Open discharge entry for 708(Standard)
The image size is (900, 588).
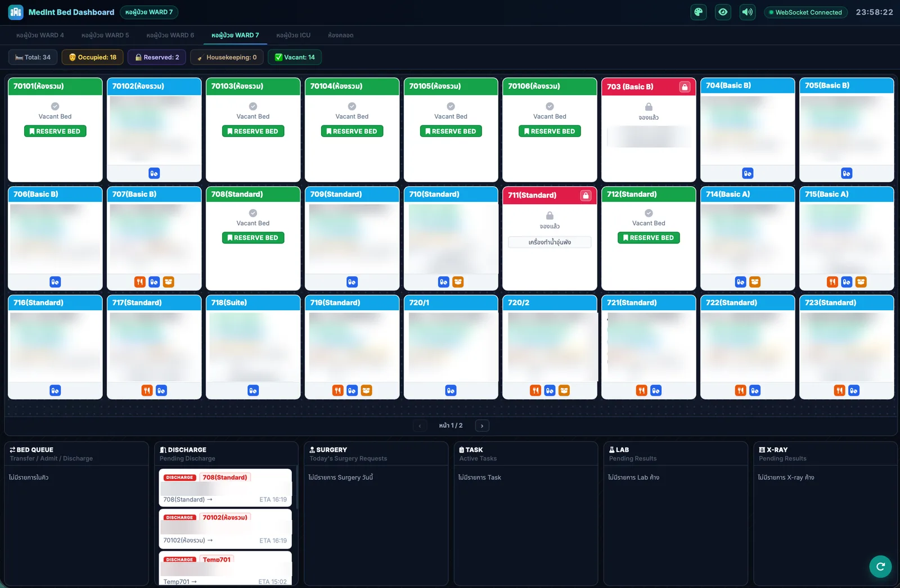tap(225, 487)
